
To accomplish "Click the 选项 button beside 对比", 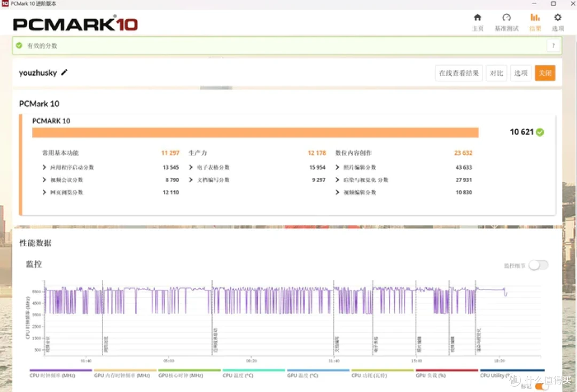I will point(520,73).
